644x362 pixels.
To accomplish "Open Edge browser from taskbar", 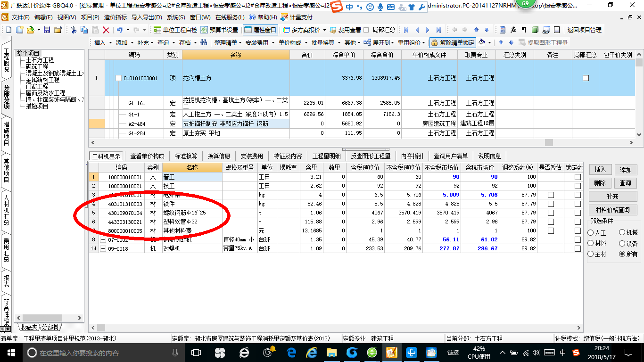I will 291,353.
